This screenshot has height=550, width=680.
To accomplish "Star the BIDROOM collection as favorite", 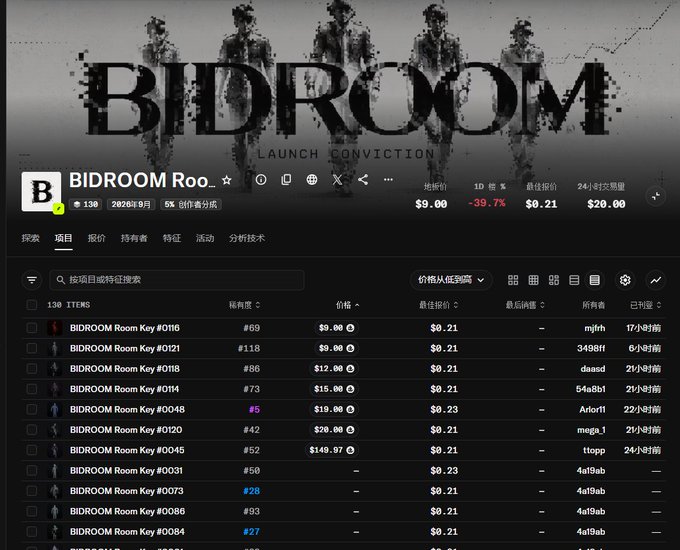I will pyautogui.click(x=226, y=180).
